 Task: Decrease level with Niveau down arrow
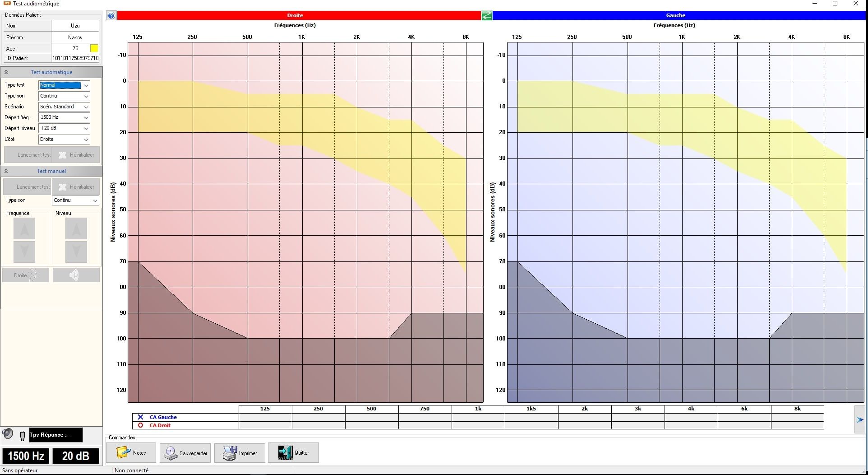pos(76,251)
